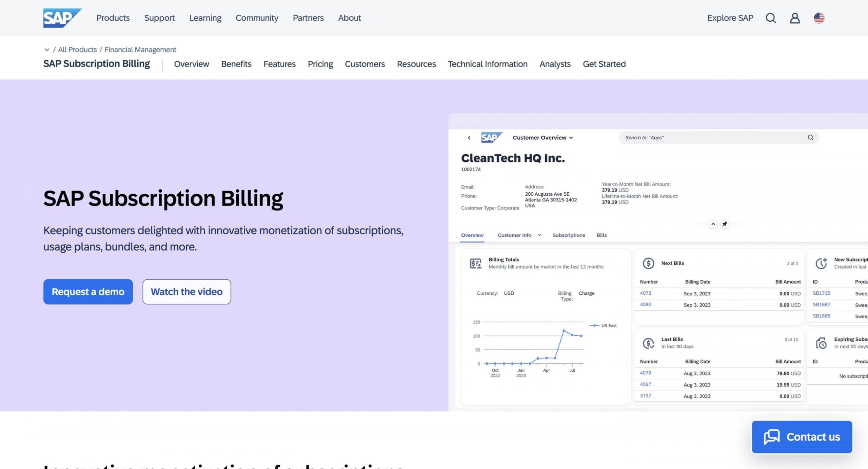Jump to the Benefits section
This screenshot has width=868, height=469.
(236, 64)
